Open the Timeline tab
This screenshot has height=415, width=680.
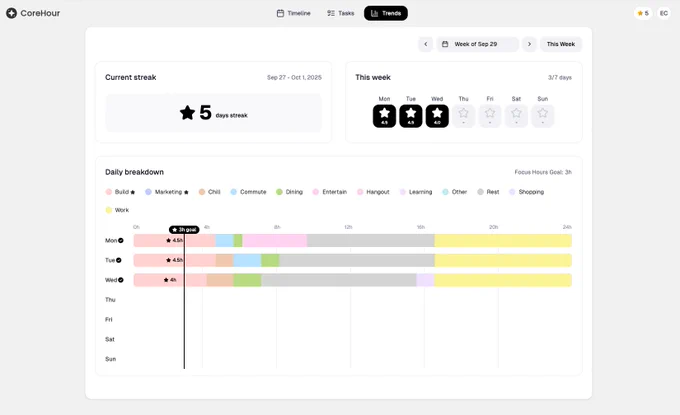294,13
